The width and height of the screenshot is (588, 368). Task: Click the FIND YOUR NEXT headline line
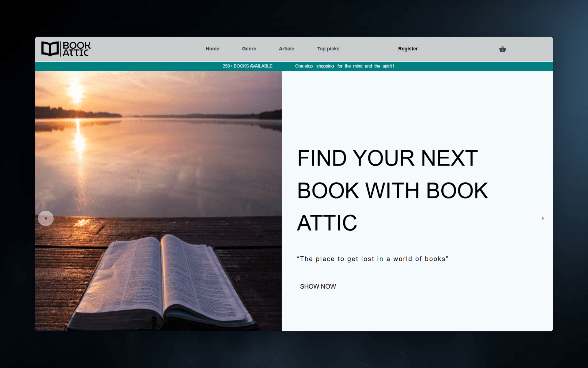[387, 158]
